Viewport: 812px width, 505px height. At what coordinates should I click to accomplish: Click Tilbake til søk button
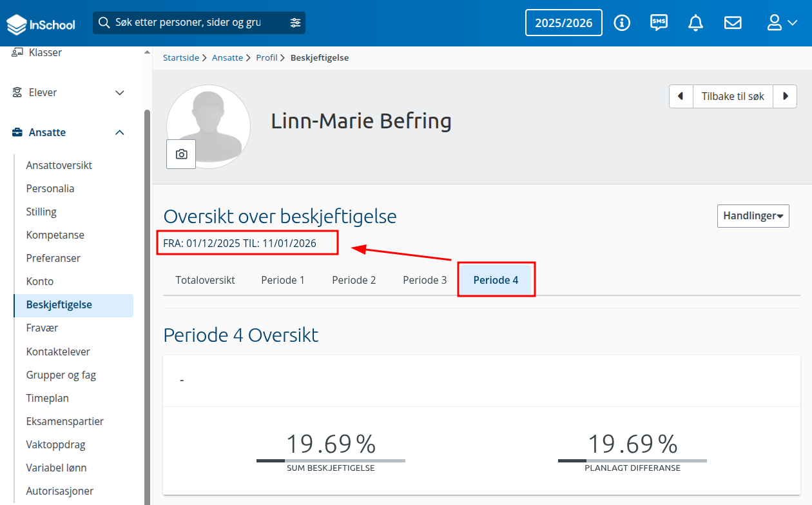click(x=733, y=96)
